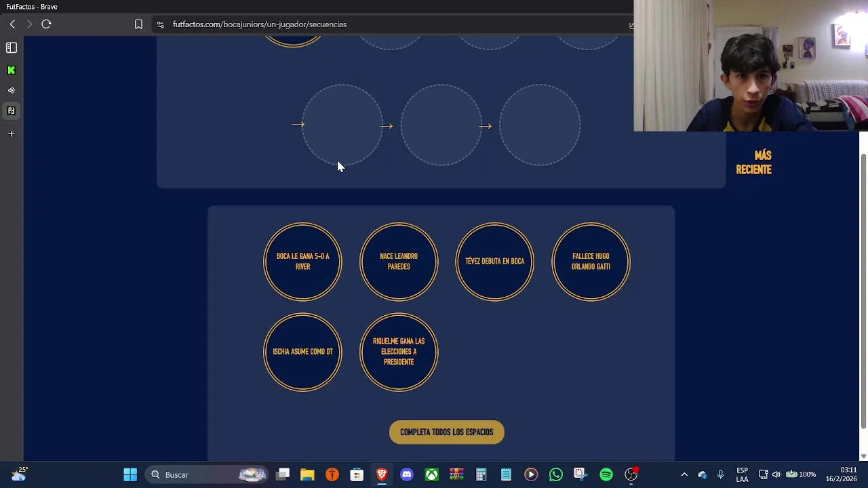Click the last empty slot before 'Más reciente'
Viewport: 868px width, 488px height.
point(540,125)
